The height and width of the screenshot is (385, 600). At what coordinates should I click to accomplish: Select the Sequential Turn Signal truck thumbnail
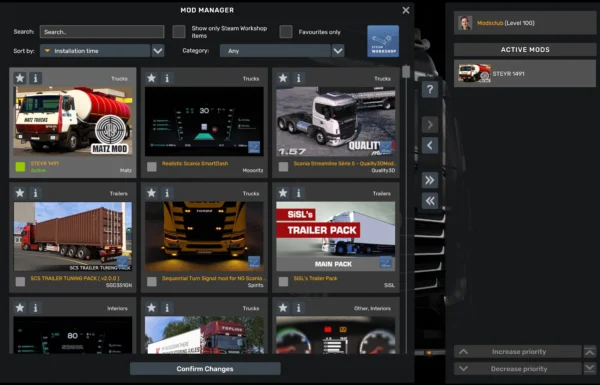click(x=204, y=236)
